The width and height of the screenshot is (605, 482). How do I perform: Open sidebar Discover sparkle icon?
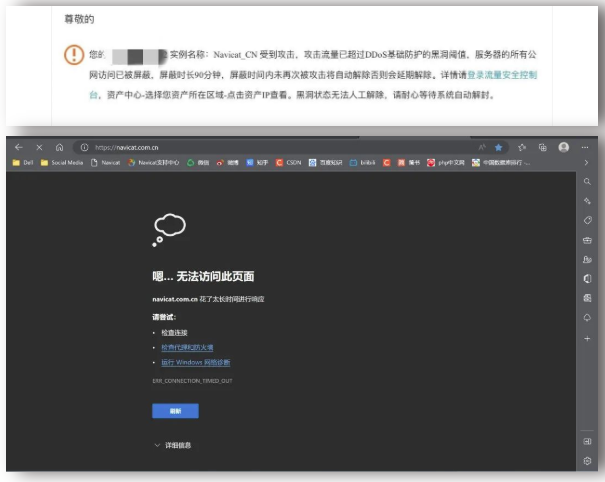pyautogui.click(x=587, y=201)
